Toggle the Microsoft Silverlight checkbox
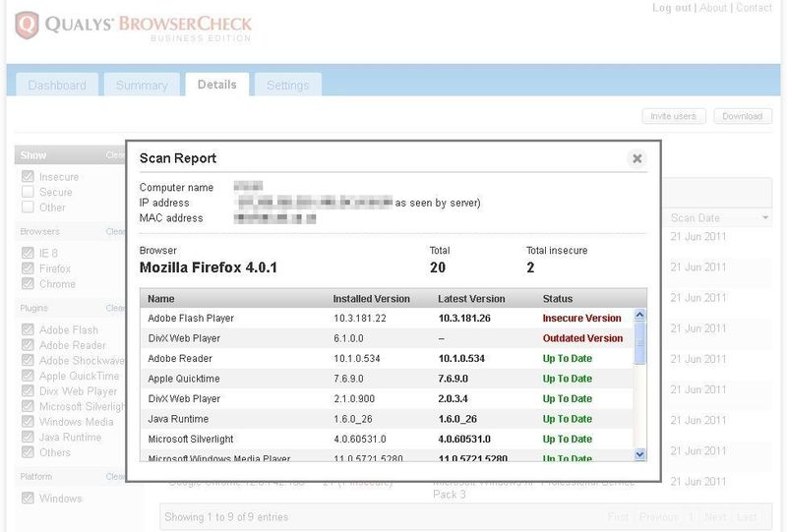 tap(29, 406)
